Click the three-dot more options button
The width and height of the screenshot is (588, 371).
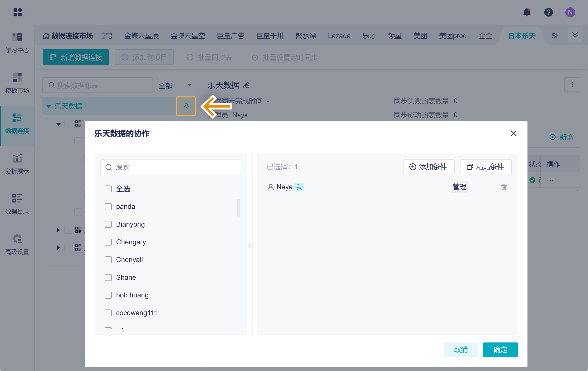572,85
